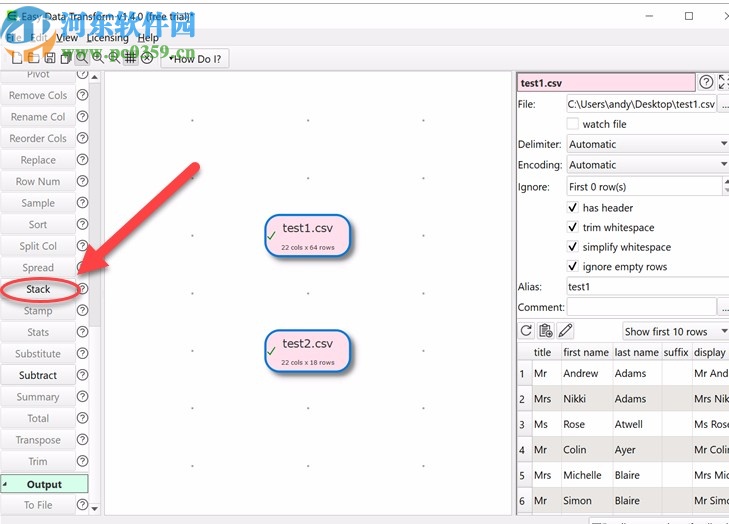Screen dimensions: 729x524
Task: Enable the watch file checkbox
Action: click(x=573, y=124)
